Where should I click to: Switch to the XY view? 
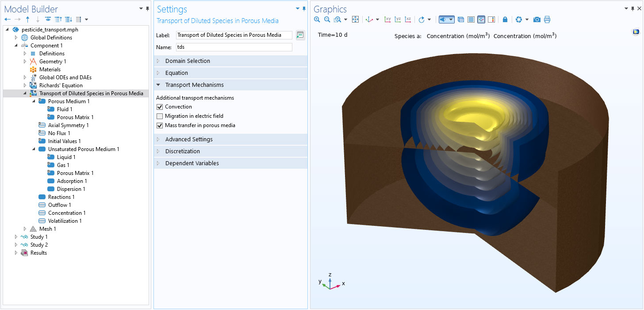pyautogui.click(x=387, y=19)
